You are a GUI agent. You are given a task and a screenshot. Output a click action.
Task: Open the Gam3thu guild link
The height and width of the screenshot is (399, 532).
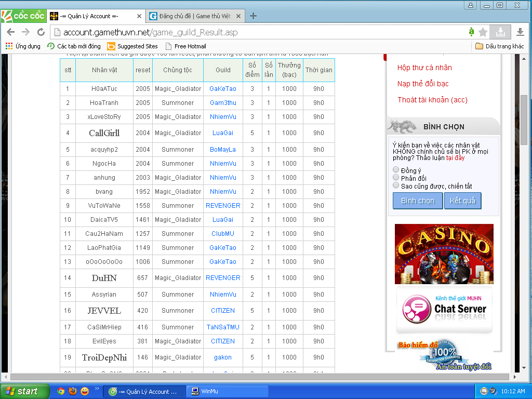[x=223, y=103]
